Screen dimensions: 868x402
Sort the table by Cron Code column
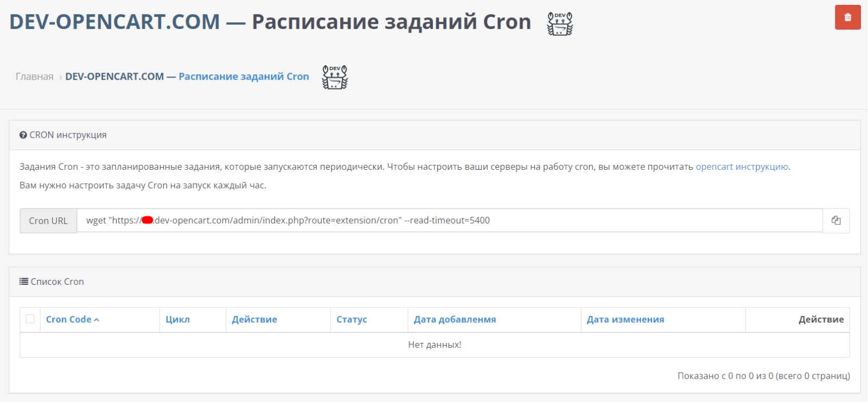69,320
